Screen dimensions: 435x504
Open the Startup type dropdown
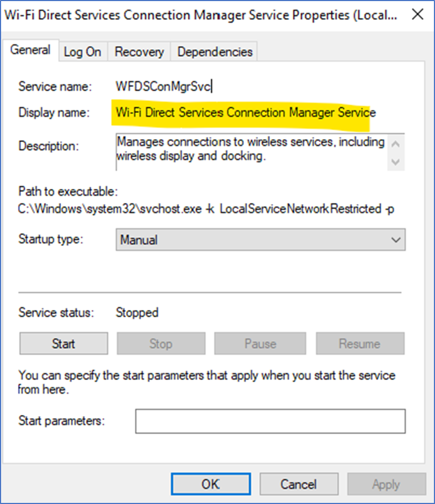261,240
